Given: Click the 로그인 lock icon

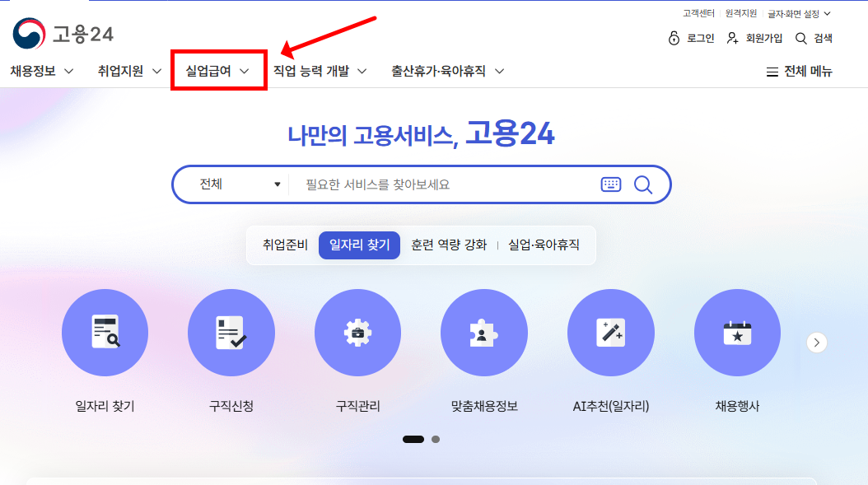Looking at the screenshot, I should 674,38.
